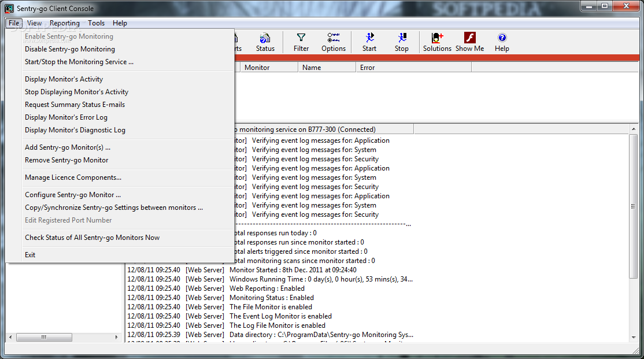Click the left pane horizontal scroll left arrow

point(10,337)
